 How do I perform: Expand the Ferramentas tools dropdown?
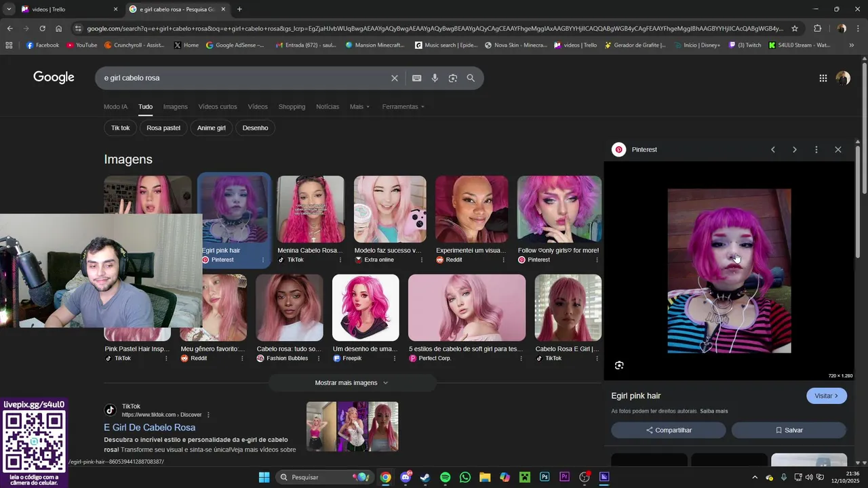pyautogui.click(x=403, y=106)
